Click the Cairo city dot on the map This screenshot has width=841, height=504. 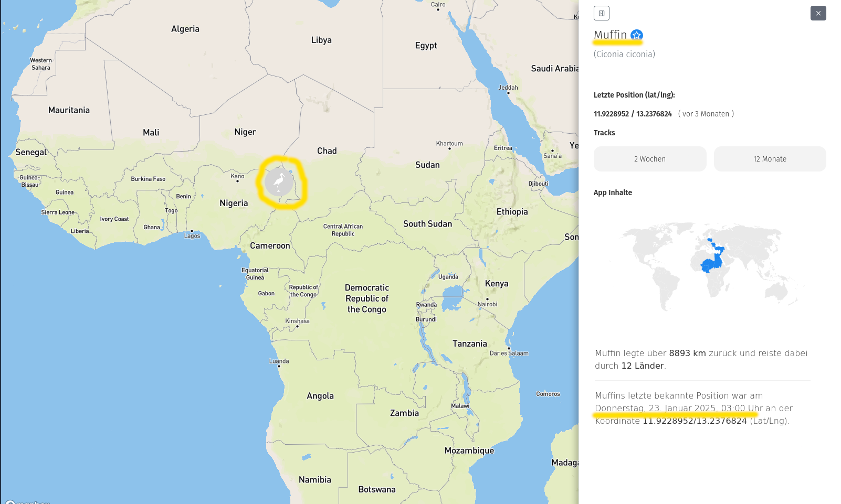pyautogui.click(x=438, y=9)
